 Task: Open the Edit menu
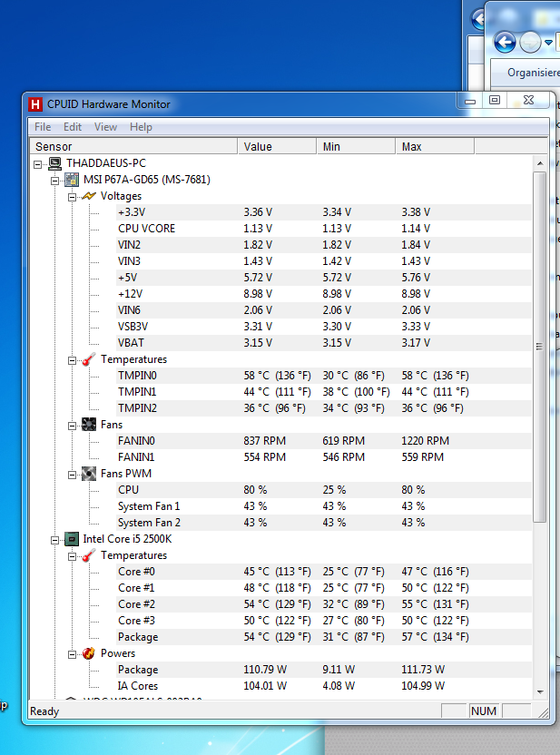(73, 127)
